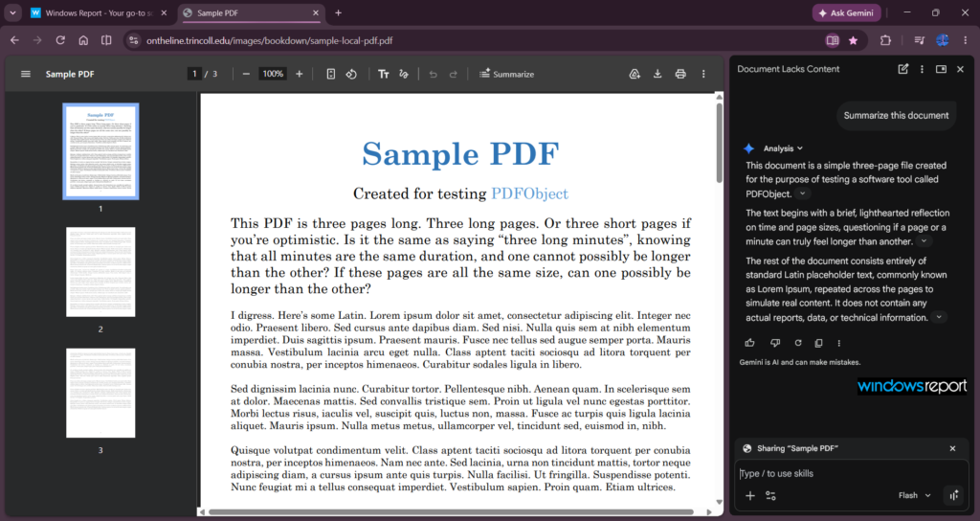Expand source chevron after 'PDFObject.'
The height and width of the screenshot is (521, 980).
tap(803, 193)
